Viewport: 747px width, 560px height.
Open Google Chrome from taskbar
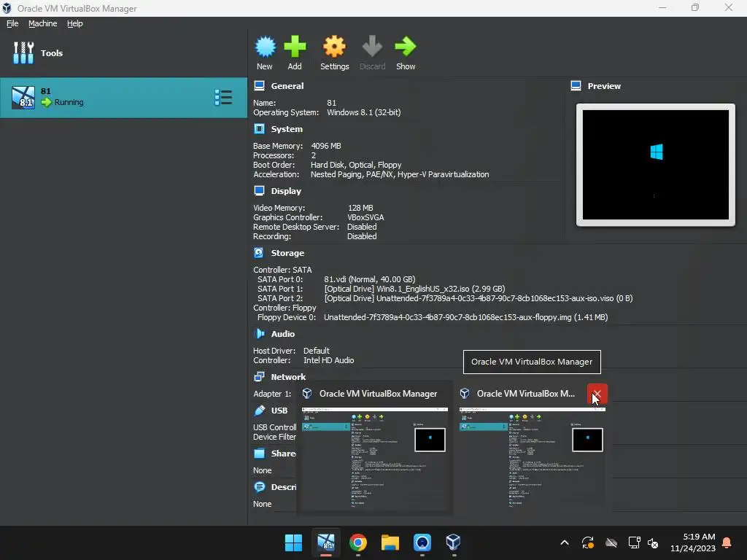(357, 542)
